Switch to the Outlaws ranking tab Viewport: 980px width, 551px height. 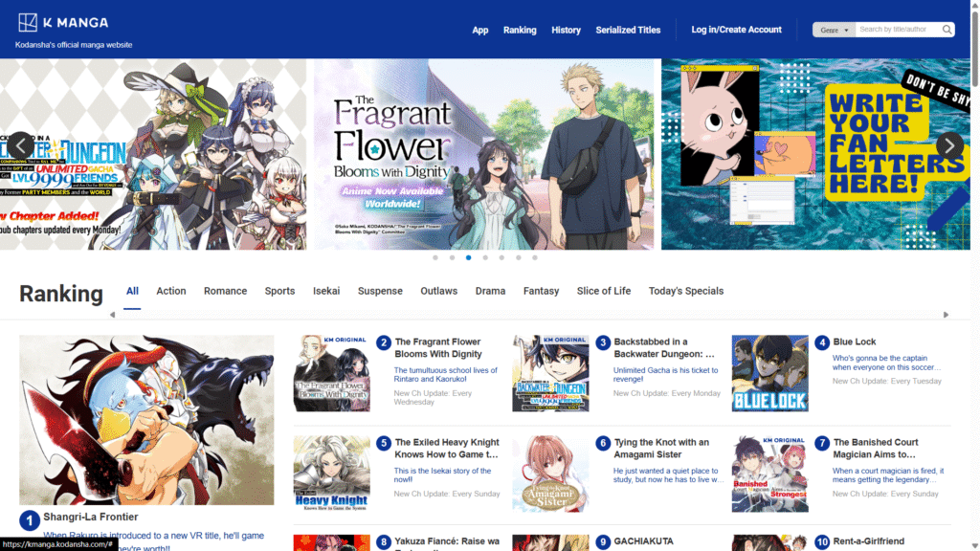click(438, 291)
